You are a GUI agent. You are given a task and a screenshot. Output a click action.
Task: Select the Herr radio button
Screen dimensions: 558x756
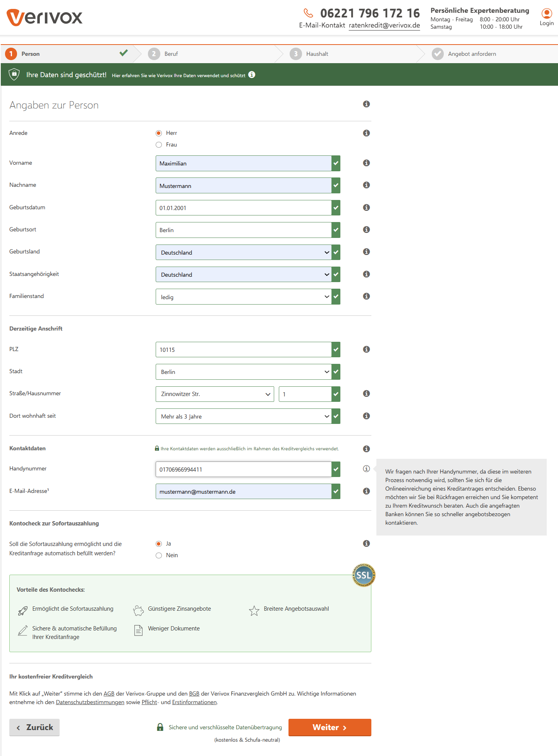(x=159, y=133)
